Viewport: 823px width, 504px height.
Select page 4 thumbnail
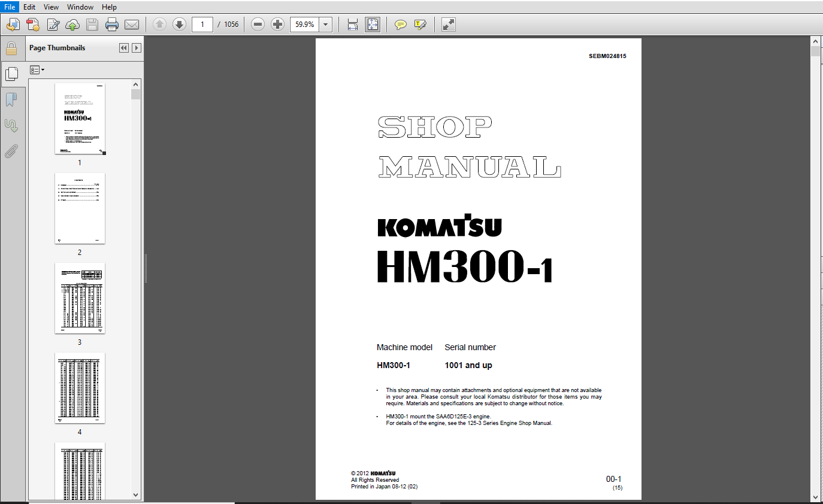80,388
